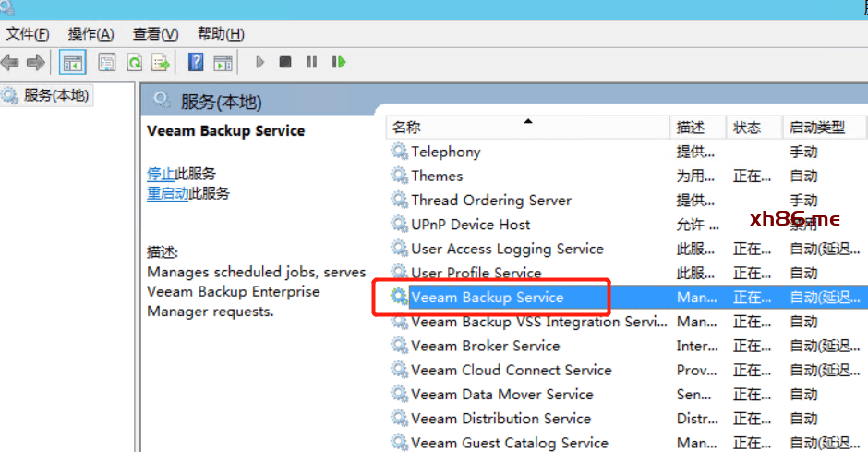868x452 pixels.
Task: Click gear icon beside Thread Ordering Server
Action: coord(399,200)
